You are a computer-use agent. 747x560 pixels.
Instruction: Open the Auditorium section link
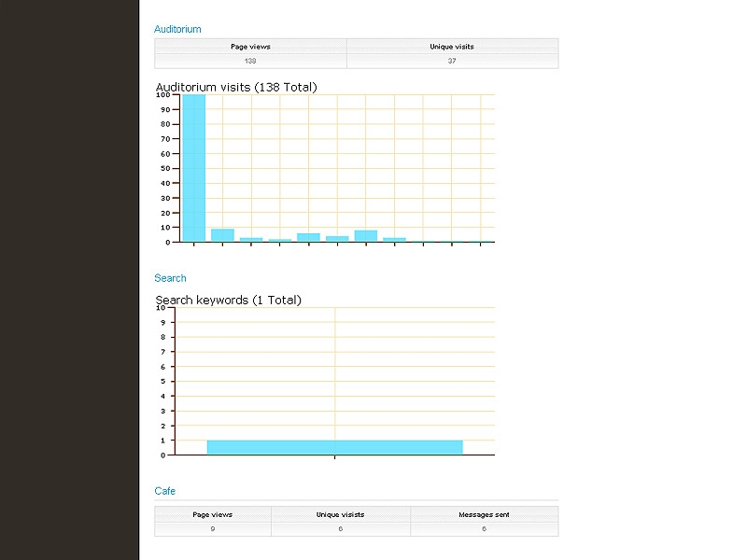coord(177,30)
